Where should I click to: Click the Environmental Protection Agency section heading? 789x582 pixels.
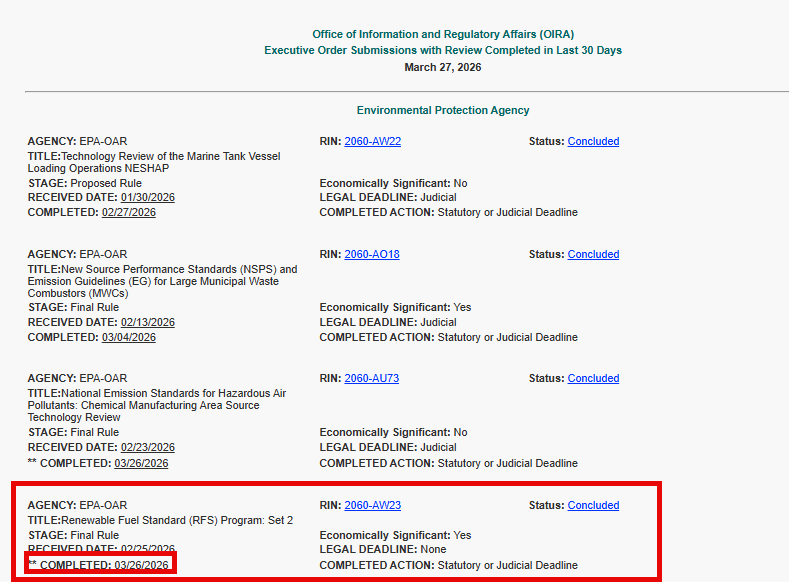coord(443,110)
